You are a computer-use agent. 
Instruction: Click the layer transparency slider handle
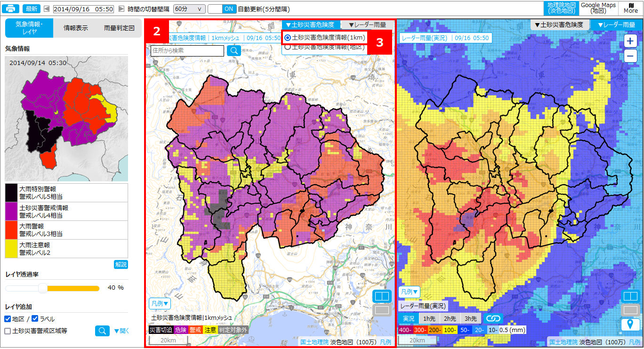point(43,288)
